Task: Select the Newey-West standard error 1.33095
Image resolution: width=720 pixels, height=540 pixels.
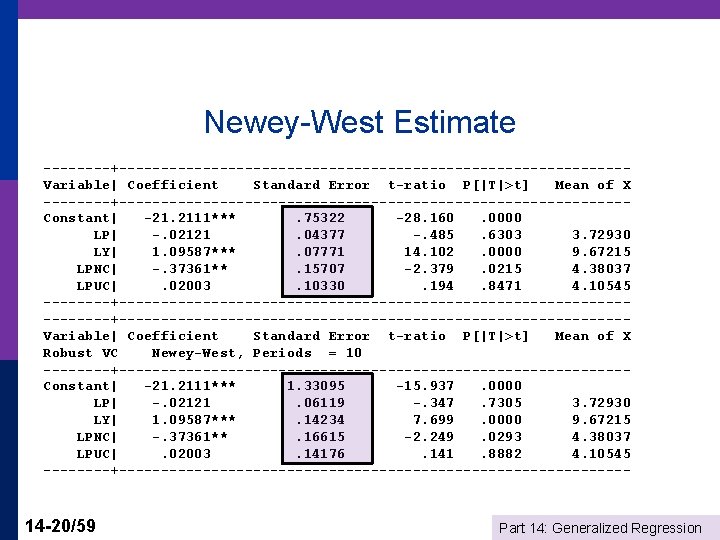Action: pos(316,386)
